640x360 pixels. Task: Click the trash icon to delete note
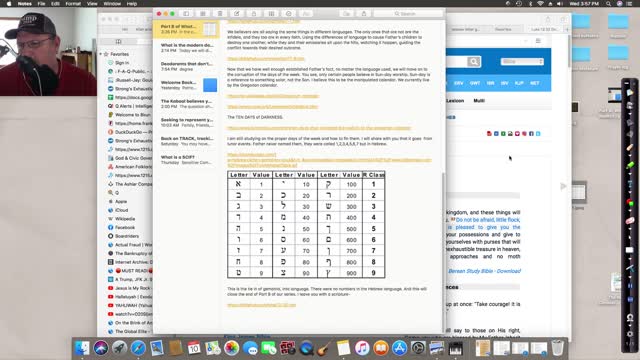(220, 13)
